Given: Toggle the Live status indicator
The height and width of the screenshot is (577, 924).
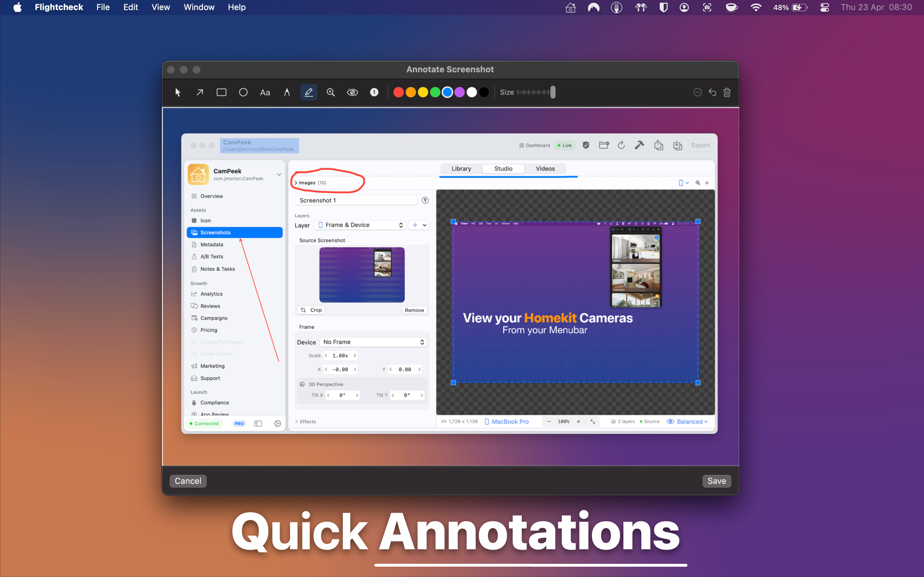Looking at the screenshot, I should [564, 145].
